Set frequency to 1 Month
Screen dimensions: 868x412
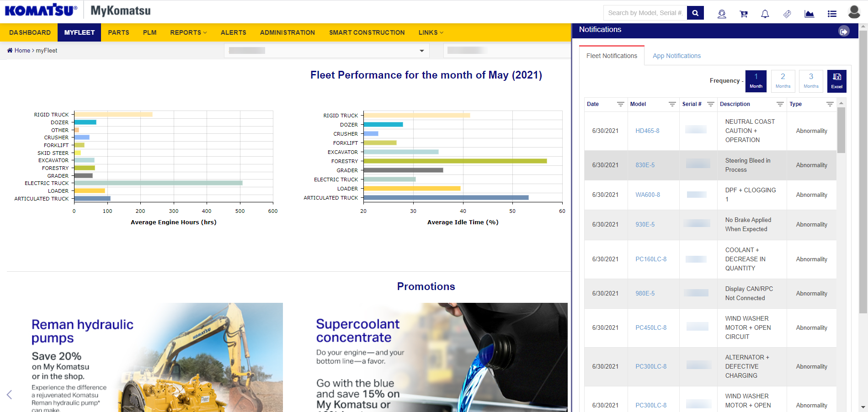coord(756,81)
